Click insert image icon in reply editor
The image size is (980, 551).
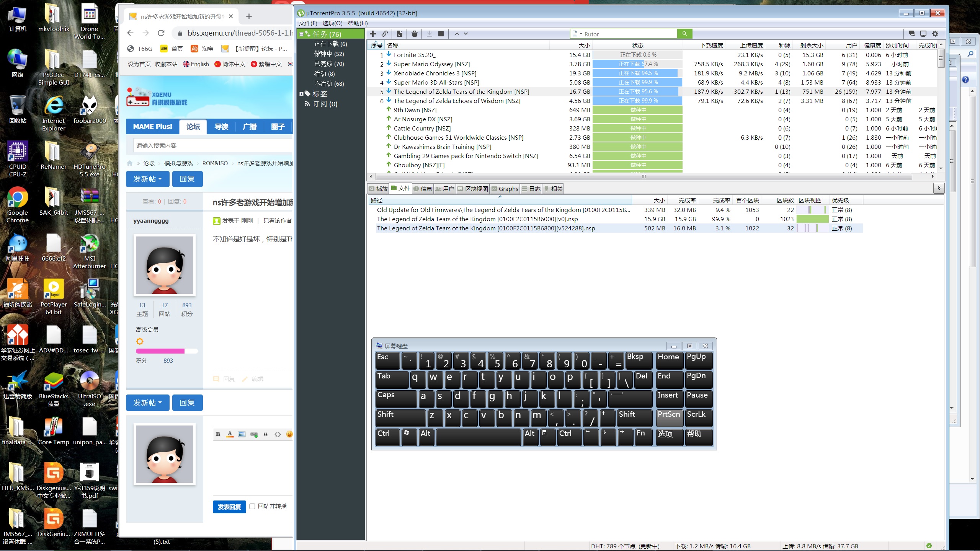point(242,434)
